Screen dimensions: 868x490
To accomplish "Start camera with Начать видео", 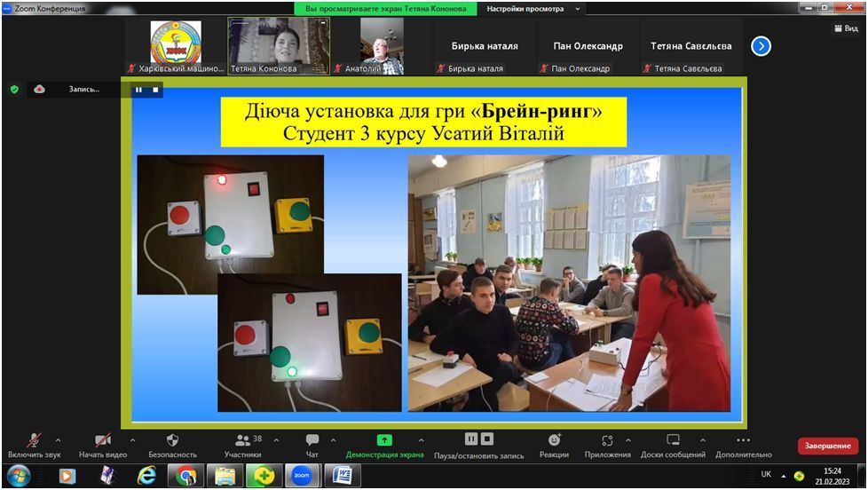I will click(x=103, y=446).
